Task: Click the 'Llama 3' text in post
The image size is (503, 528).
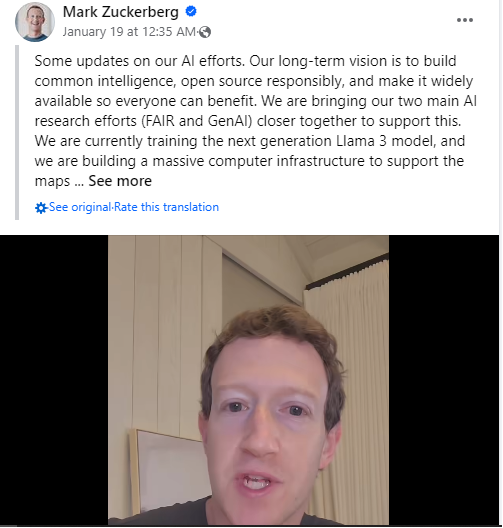Action: point(361,141)
